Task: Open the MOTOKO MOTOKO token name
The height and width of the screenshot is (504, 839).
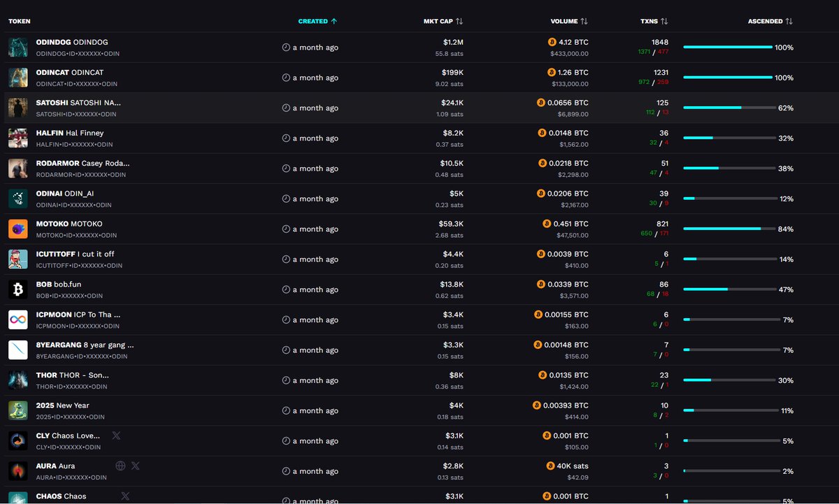Action: [69, 224]
